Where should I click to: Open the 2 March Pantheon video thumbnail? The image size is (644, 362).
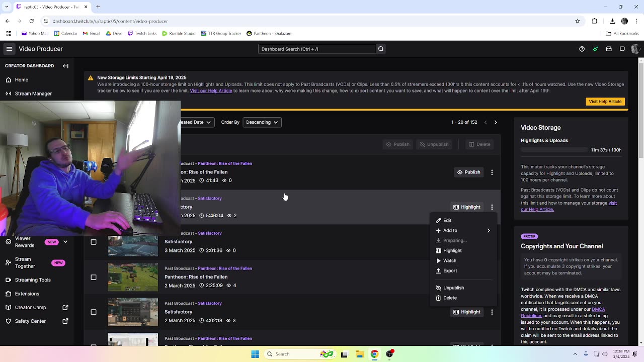133,277
